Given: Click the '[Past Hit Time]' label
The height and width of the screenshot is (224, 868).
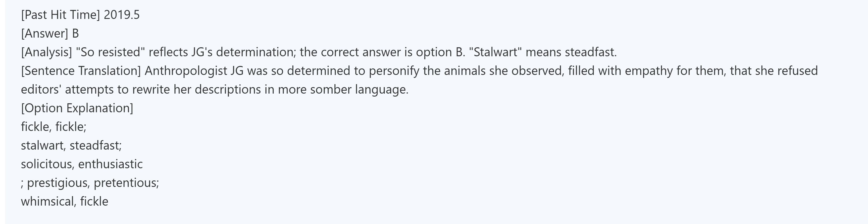Looking at the screenshot, I should pos(60,15).
